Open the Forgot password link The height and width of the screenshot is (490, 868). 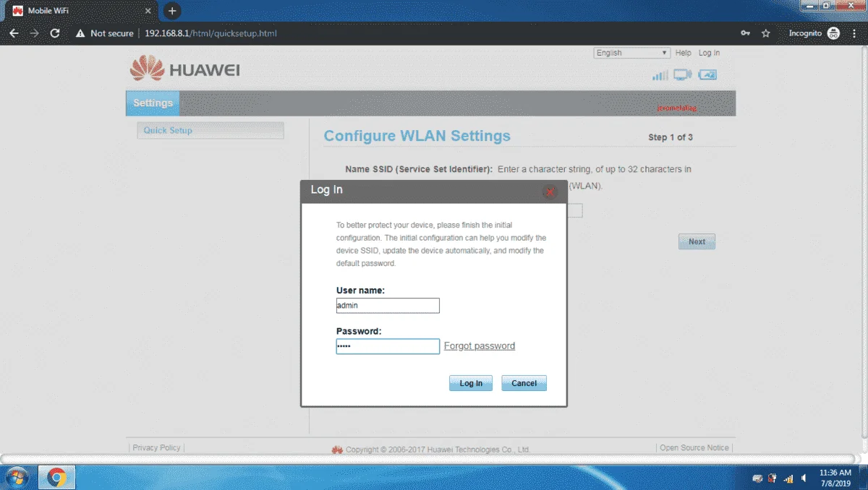pos(480,346)
